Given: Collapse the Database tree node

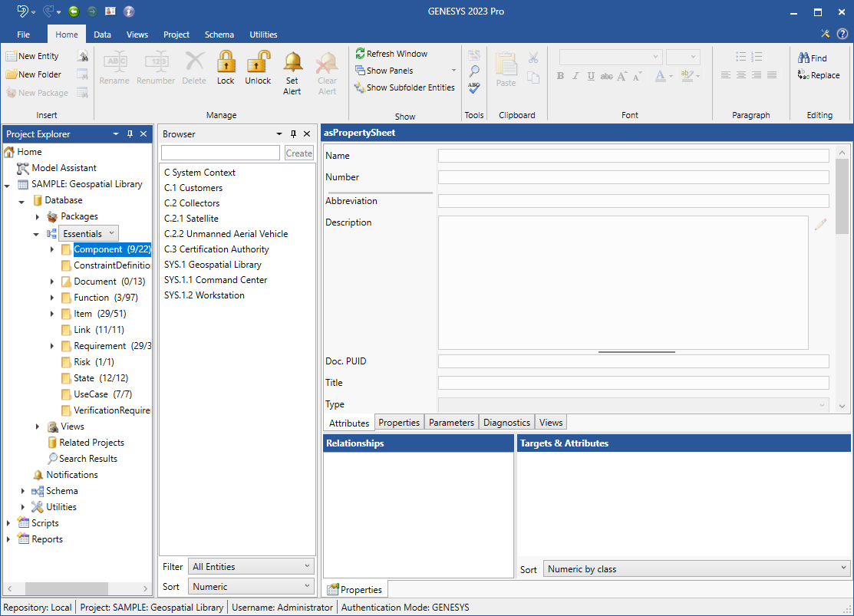Looking at the screenshot, I should point(21,201).
